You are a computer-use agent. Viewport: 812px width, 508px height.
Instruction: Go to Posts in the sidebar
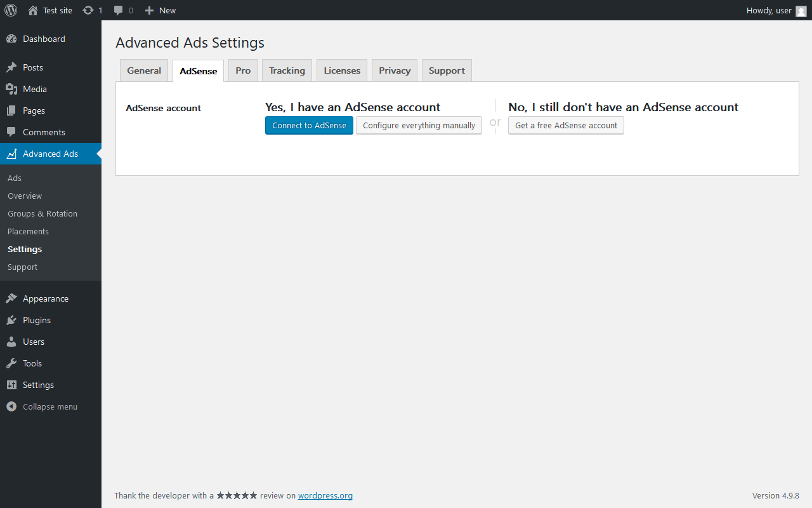(x=51, y=67)
